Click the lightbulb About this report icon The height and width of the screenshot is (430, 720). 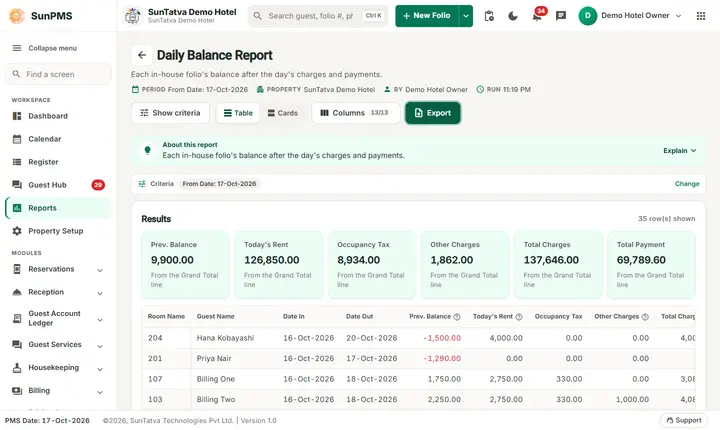(x=147, y=150)
